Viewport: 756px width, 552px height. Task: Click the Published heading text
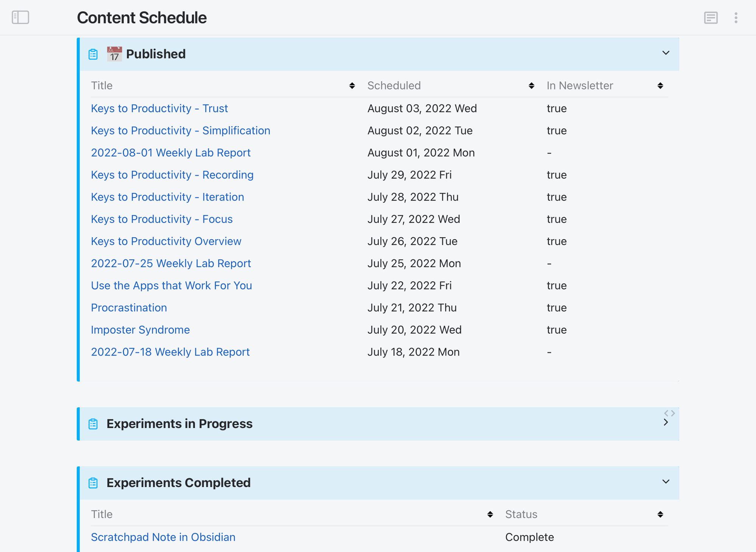156,54
